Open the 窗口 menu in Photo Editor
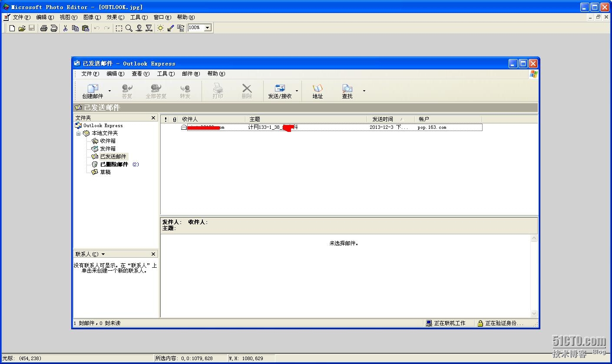612x364 pixels. click(x=162, y=17)
